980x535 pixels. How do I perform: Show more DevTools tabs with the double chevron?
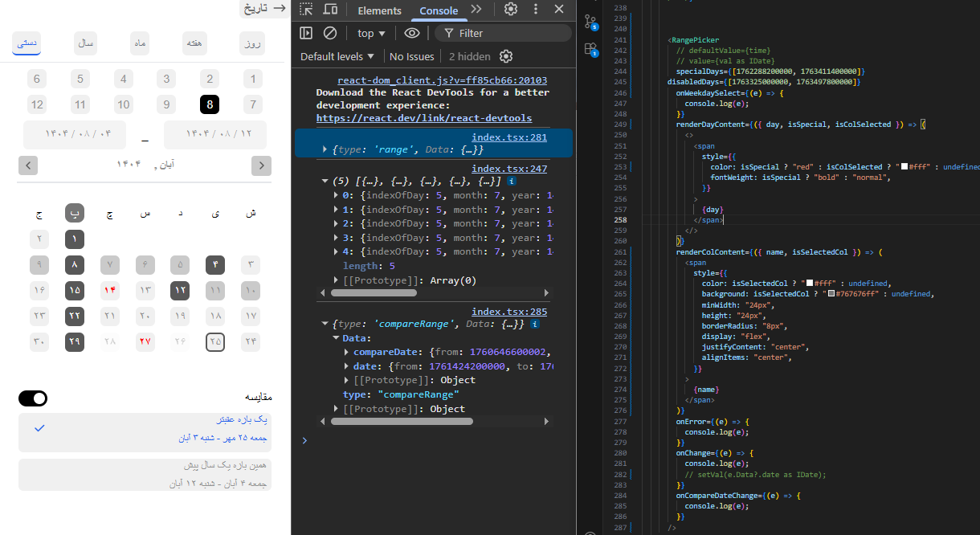click(476, 10)
